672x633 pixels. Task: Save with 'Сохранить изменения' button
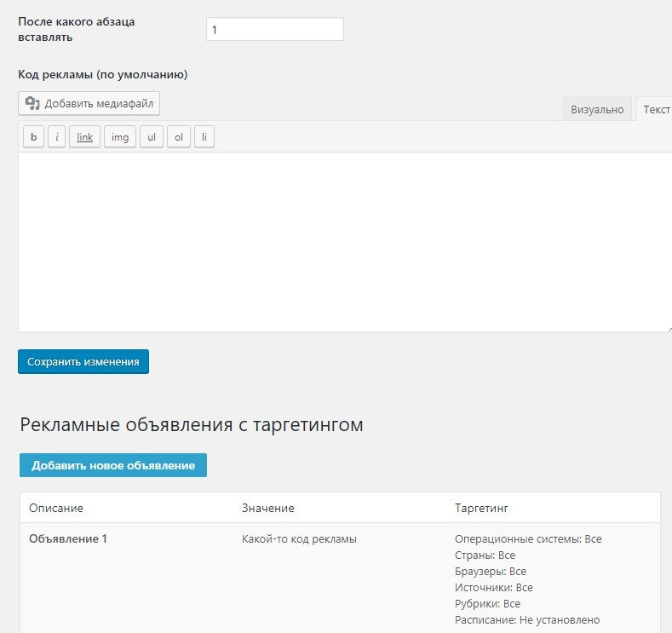(x=83, y=362)
